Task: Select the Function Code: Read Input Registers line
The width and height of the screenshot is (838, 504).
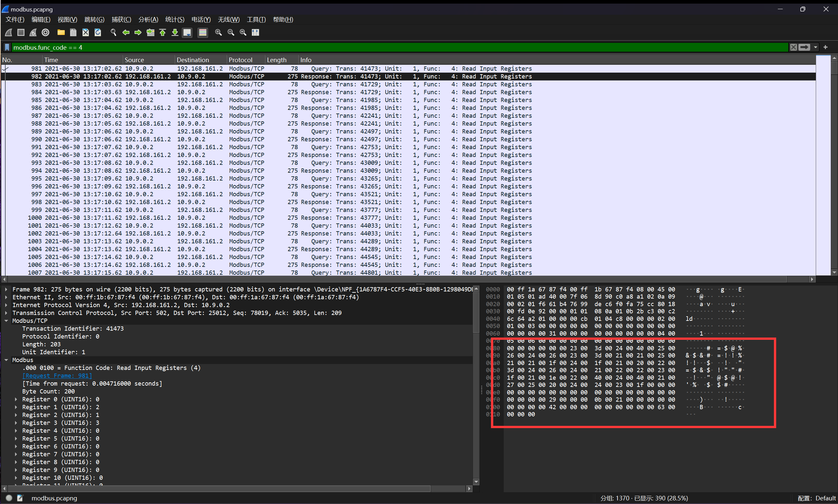Action: (111, 368)
